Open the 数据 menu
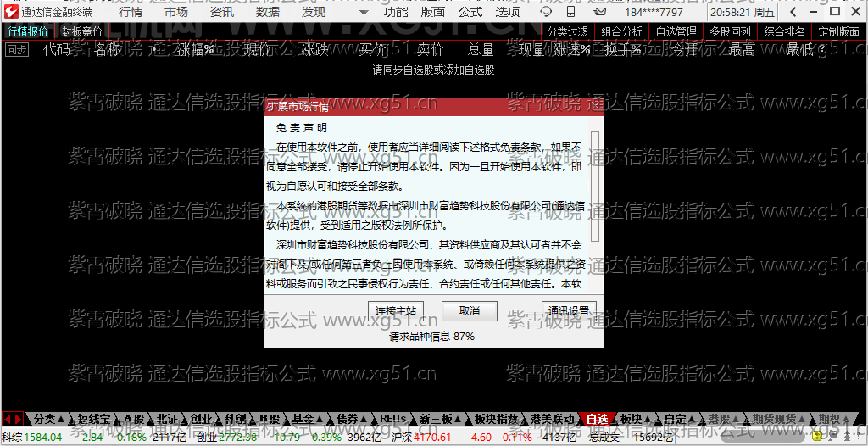 pyautogui.click(x=268, y=12)
